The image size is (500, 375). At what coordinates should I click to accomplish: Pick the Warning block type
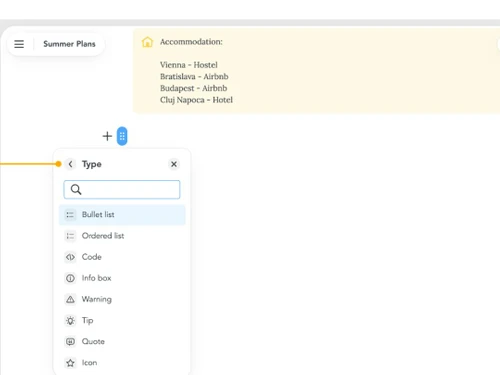point(122,299)
